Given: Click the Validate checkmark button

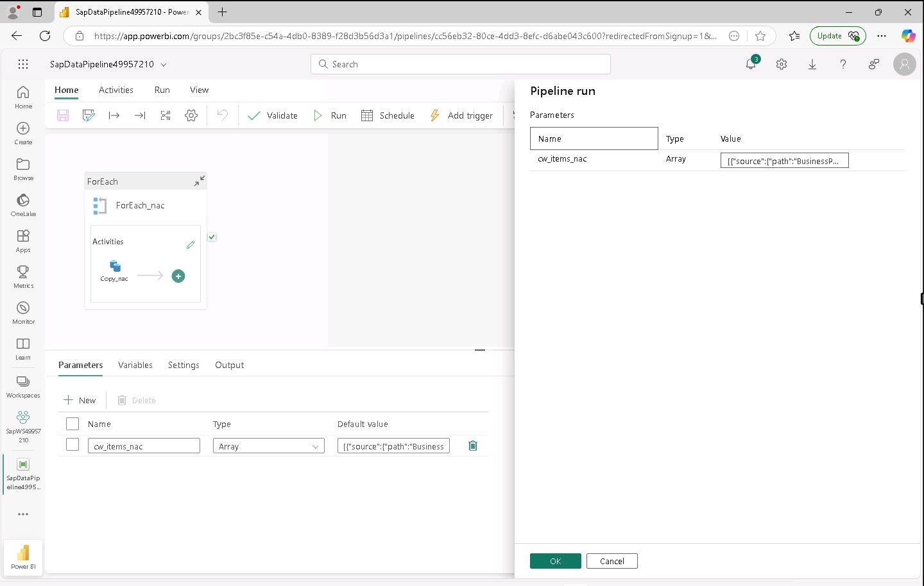Looking at the screenshot, I should pyautogui.click(x=273, y=115).
